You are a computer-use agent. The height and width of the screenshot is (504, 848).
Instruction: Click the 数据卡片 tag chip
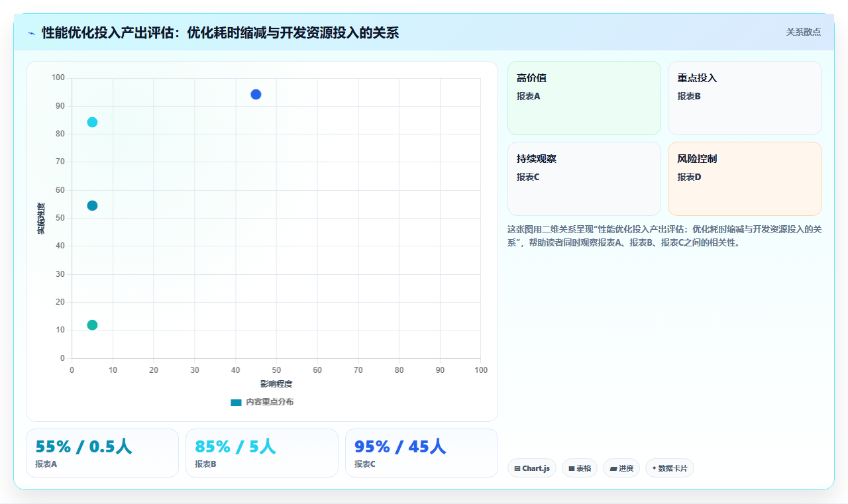[669, 468]
